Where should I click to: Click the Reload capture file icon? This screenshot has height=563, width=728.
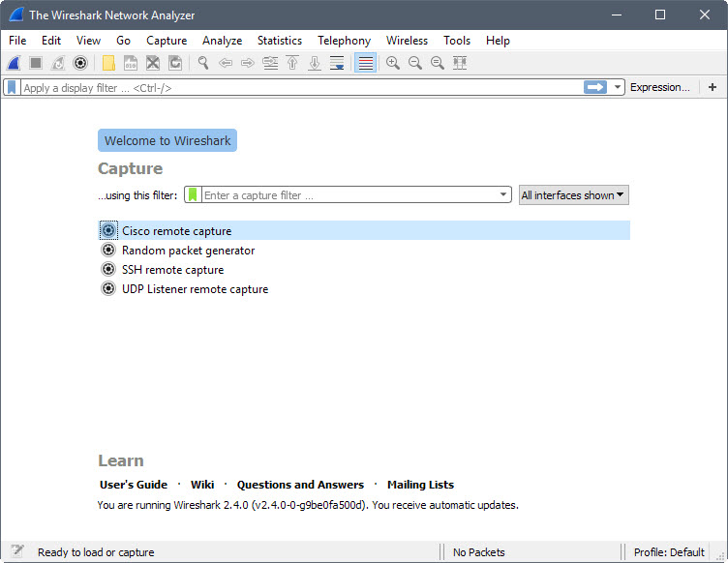click(x=175, y=63)
